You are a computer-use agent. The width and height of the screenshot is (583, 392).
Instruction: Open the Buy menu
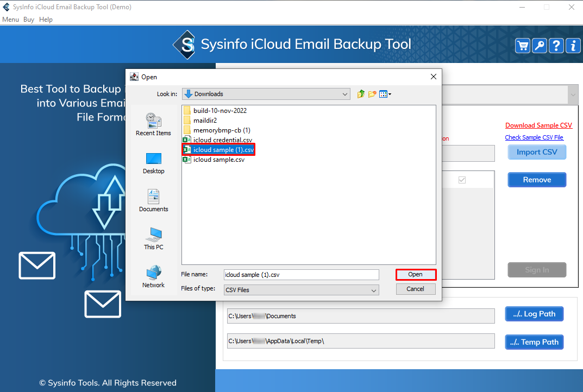[x=29, y=20]
